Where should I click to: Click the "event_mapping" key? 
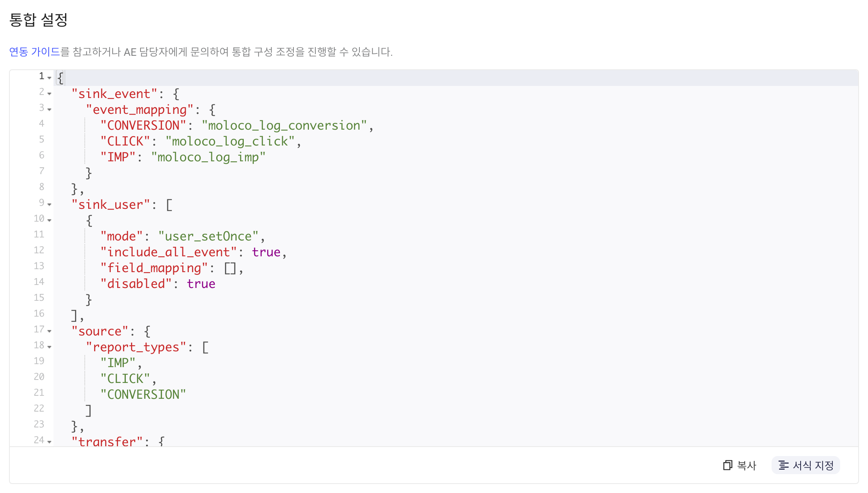coord(140,110)
